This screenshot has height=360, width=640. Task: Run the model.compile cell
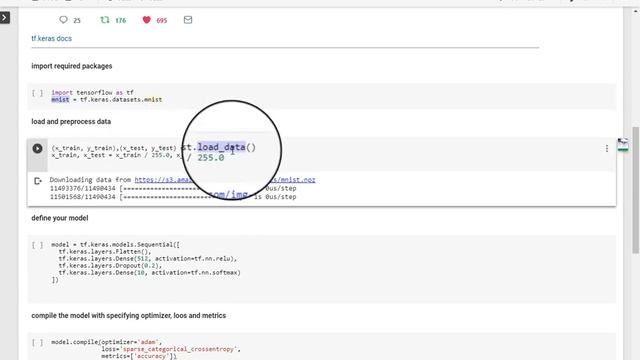point(38,342)
